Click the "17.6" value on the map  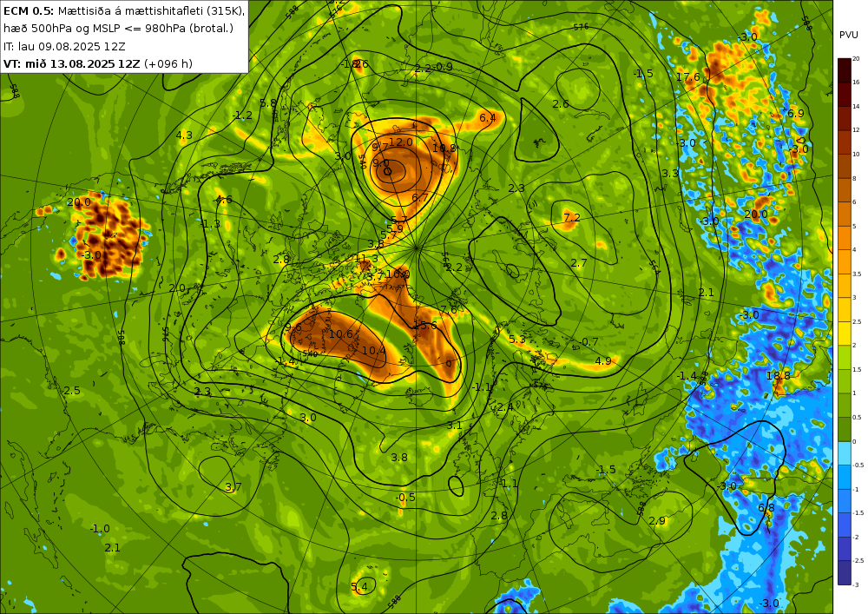pyautogui.click(x=687, y=77)
